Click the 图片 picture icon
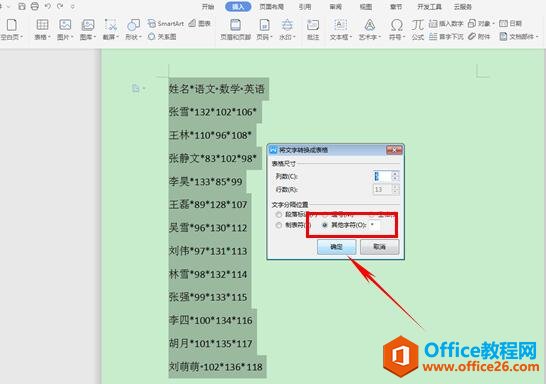This screenshot has height=384, width=546. tap(65, 25)
